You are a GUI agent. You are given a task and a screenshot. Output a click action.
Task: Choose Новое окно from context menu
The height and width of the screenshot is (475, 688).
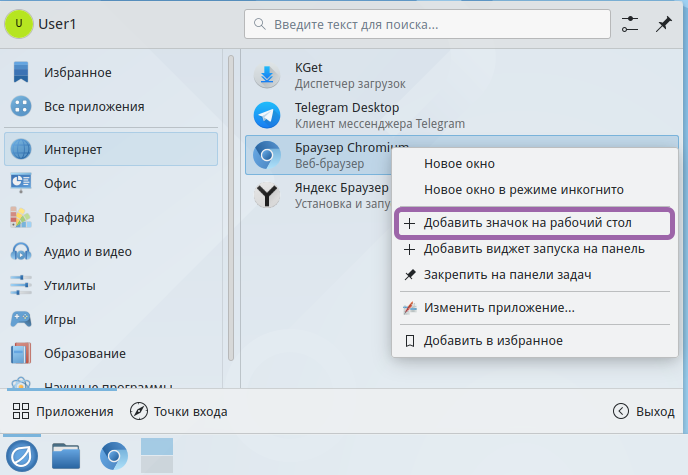[459, 163]
